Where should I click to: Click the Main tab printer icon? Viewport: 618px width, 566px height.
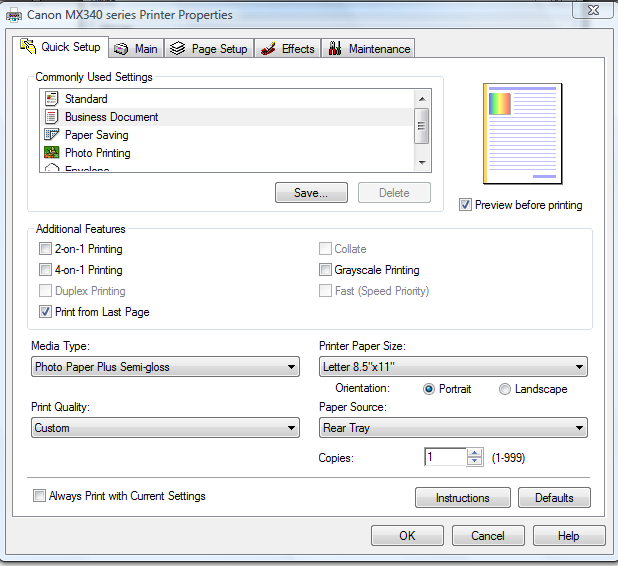coord(121,49)
